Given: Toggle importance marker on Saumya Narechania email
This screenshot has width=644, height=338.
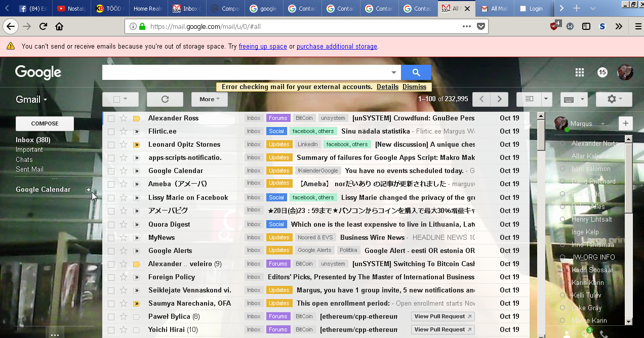Looking at the screenshot, I should 136,304.
